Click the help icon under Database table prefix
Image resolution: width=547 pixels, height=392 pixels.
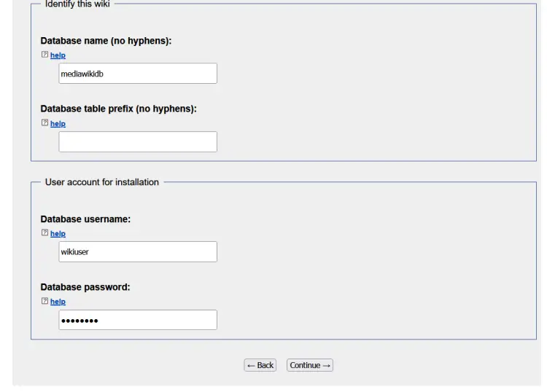point(44,122)
